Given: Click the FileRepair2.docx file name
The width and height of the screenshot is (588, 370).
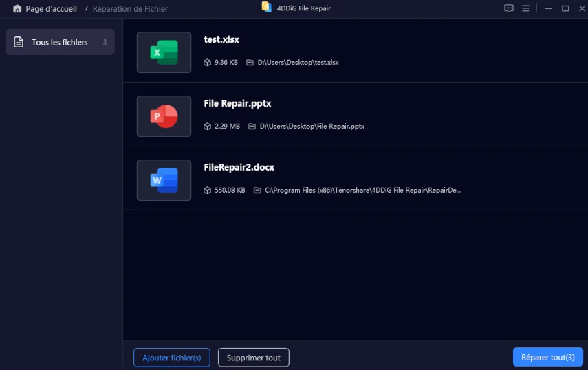Looking at the screenshot, I should point(239,167).
